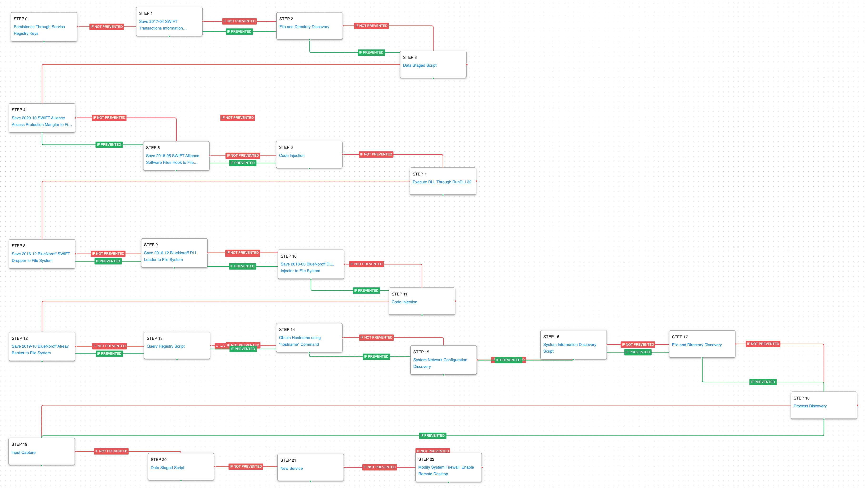Click IF PREVENTED label below Step 18
Image resolution: width=868 pixels, height=490 pixels.
tap(432, 436)
